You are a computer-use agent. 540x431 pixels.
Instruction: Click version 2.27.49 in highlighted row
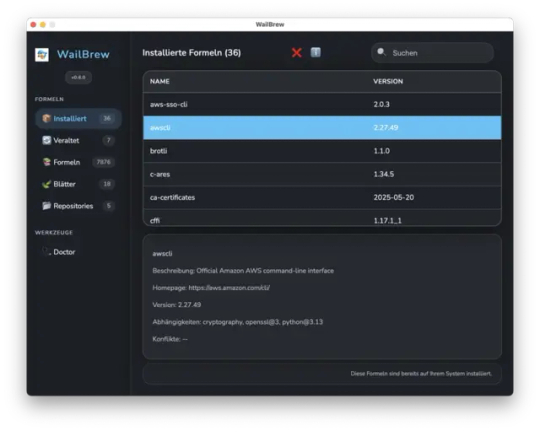click(386, 127)
